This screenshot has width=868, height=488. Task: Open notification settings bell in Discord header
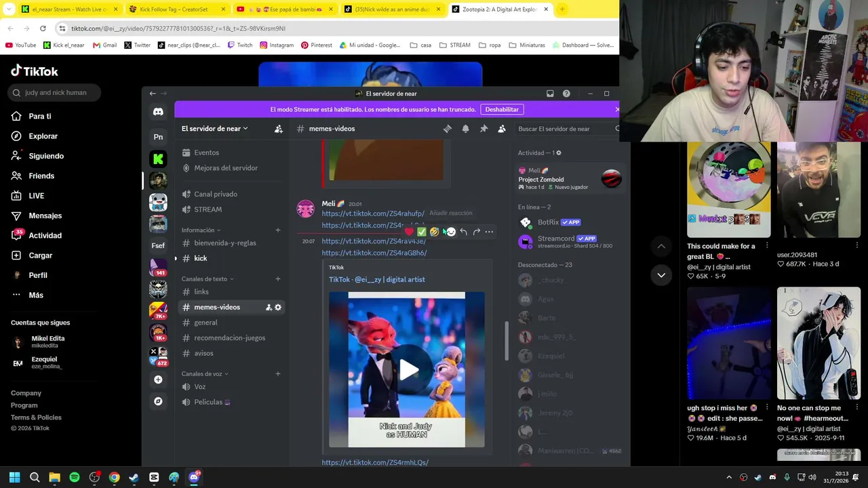click(x=465, y=129)
